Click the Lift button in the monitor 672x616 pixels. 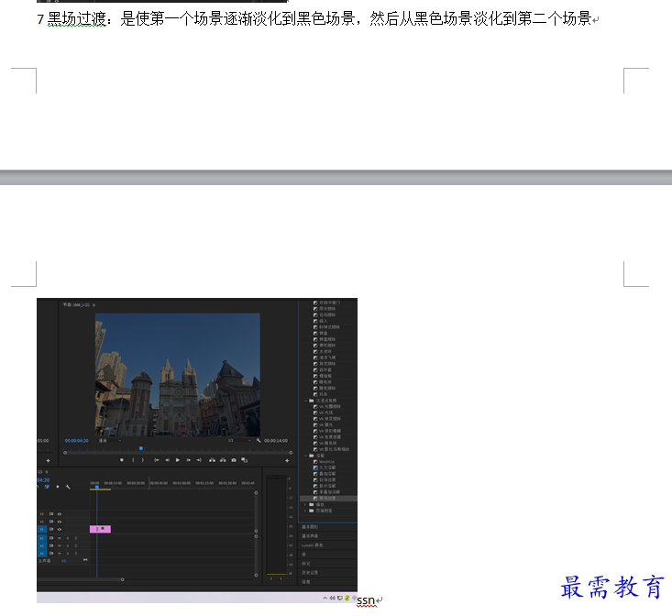[x=212, y=460]
